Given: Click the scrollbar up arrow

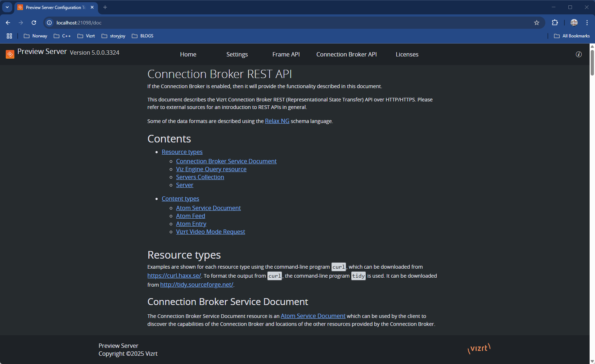Looking at the screenshot, I should tap(592, 46).
